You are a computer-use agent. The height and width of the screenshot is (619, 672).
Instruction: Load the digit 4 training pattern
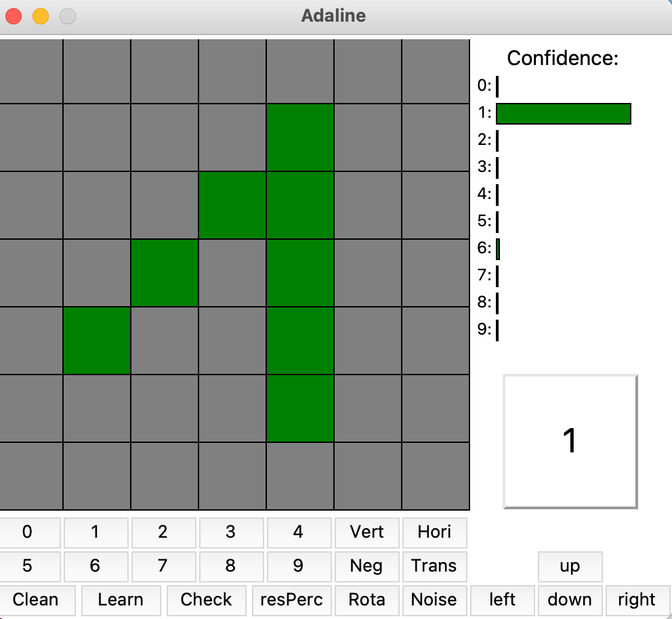299,532
